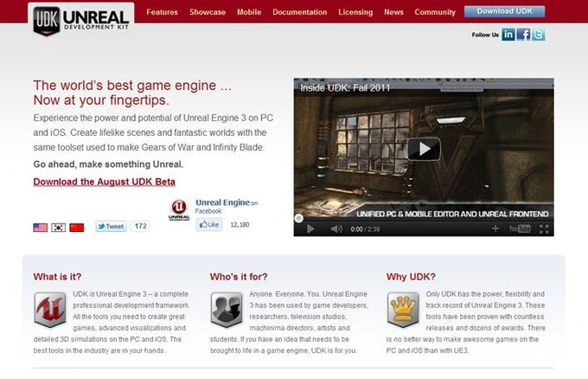Image resolution: width=588 pixels, height=379 pixels.
Task: Toggle video fullscreen mode
Action: point(544,229)
